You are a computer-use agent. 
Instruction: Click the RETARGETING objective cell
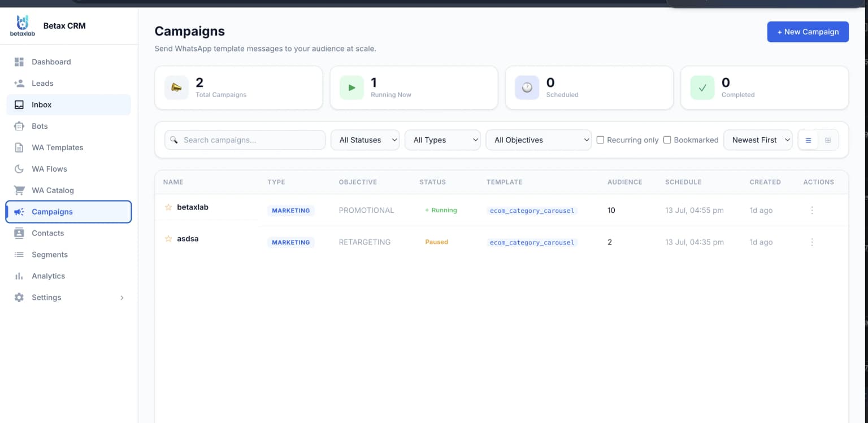pyautogui.click(x=364, y=242)
